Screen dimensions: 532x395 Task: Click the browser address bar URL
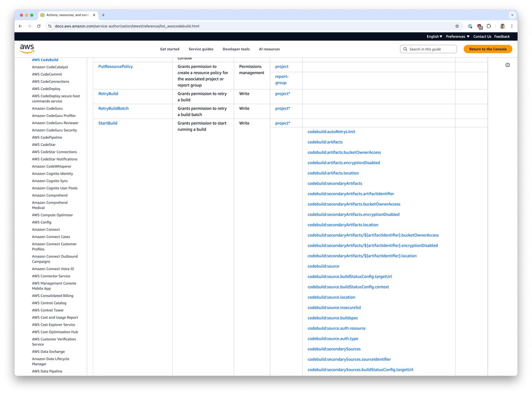click(127, 26)
